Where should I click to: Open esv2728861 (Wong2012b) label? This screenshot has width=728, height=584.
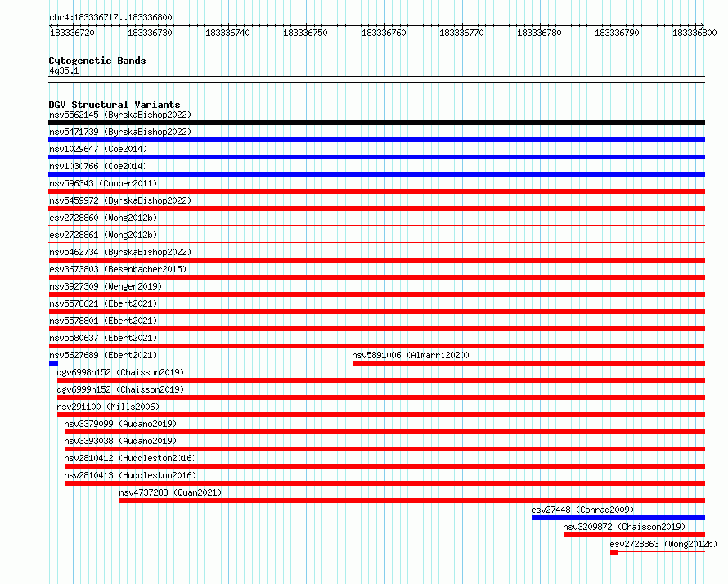coord(103,235)
